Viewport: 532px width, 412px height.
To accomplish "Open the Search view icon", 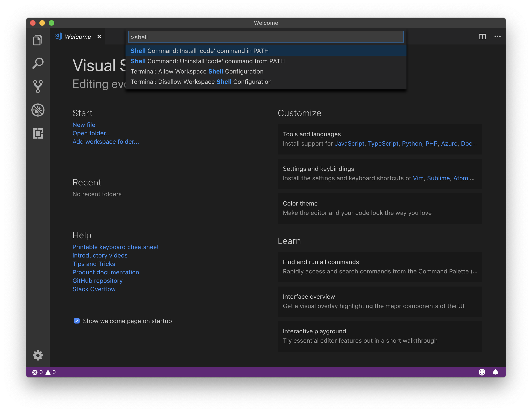I will 38,63.
